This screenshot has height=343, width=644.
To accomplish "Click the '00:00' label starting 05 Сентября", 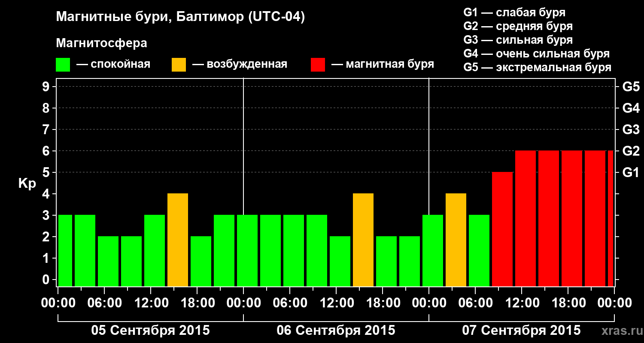I will tap(58, 303).
